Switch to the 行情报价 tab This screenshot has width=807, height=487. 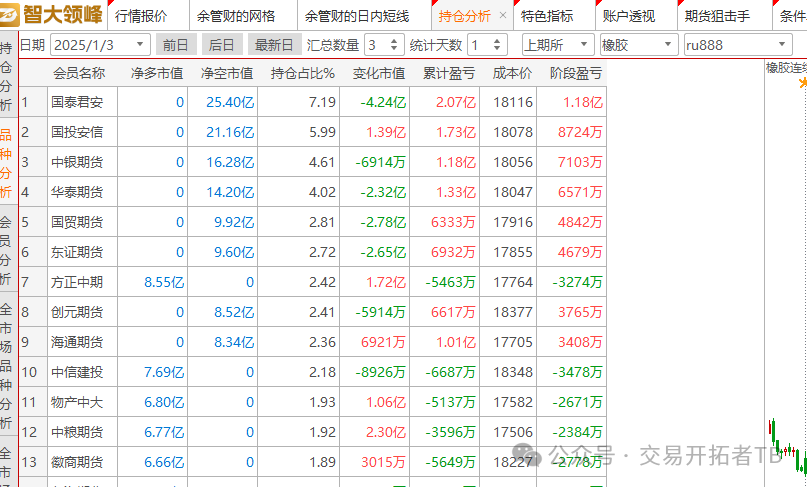coord(141,16)
